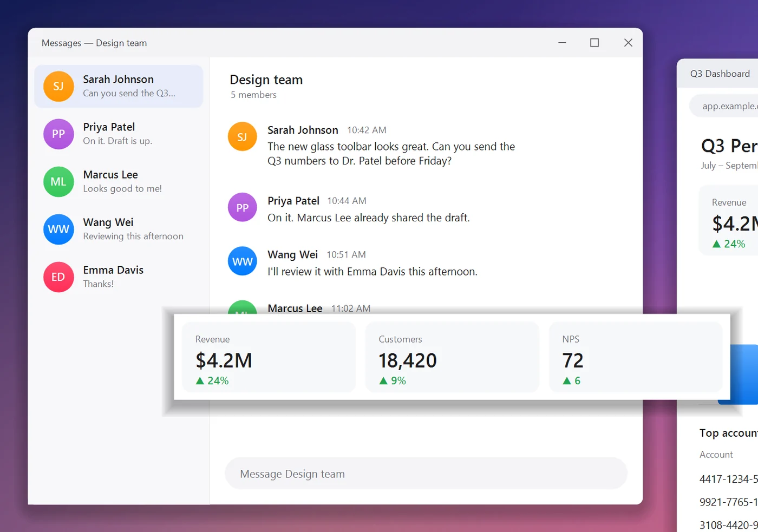Click Priya Patel's name in the 10:44 message
Image resolution: width=758 pixels, height=532 pixels.
[x=293, y=201]
